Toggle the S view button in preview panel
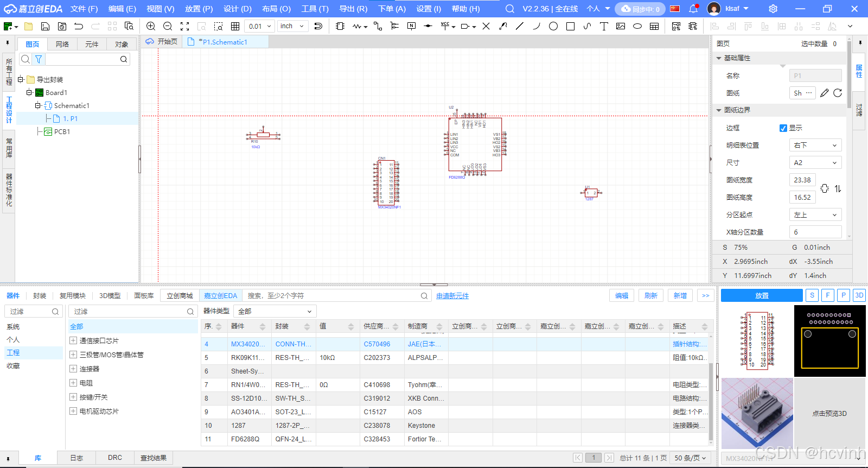The height and width of the screenshot is (468, 868). (x=812, y=295)
